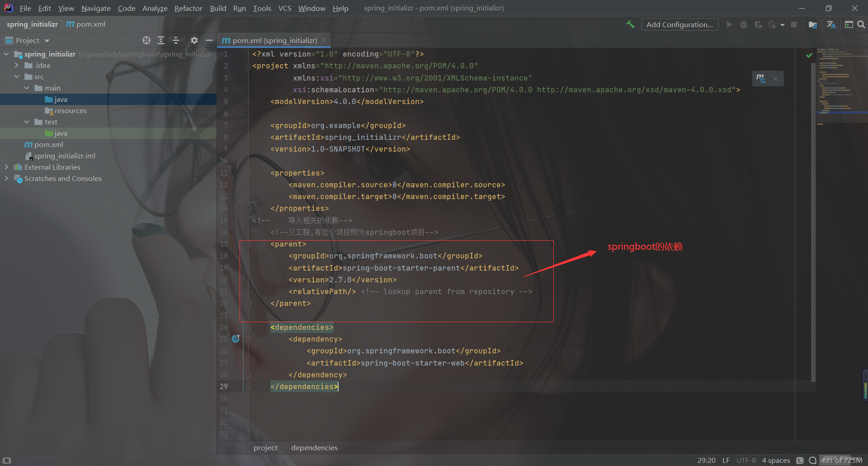Screen dimensions: 868x466
Task: Collapse the spring_initializr root folder
Action: tap(6, 54)
